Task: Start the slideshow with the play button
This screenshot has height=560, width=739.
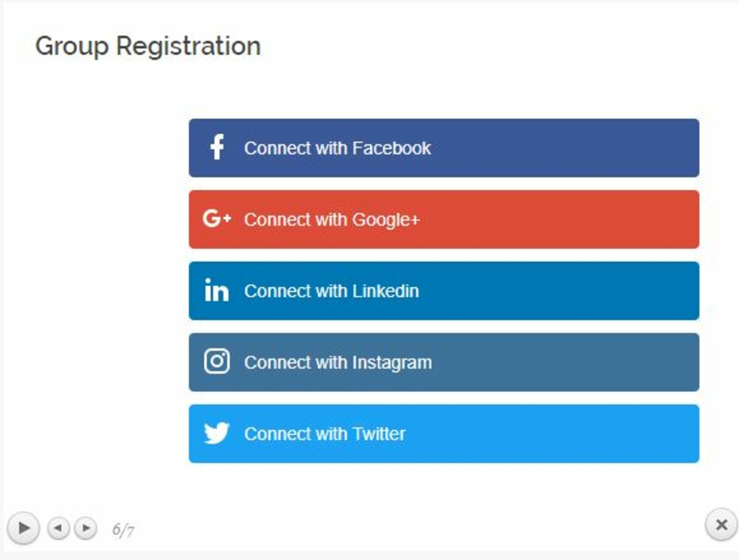Action: tap(23, 528)
